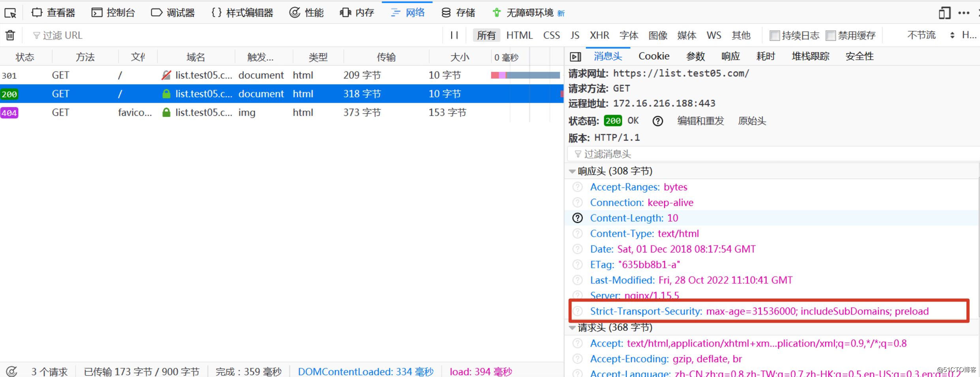The width and height of the screenshot is (980, 377).
Task: Filter requests by 其他 (other)
Action: 741,35
